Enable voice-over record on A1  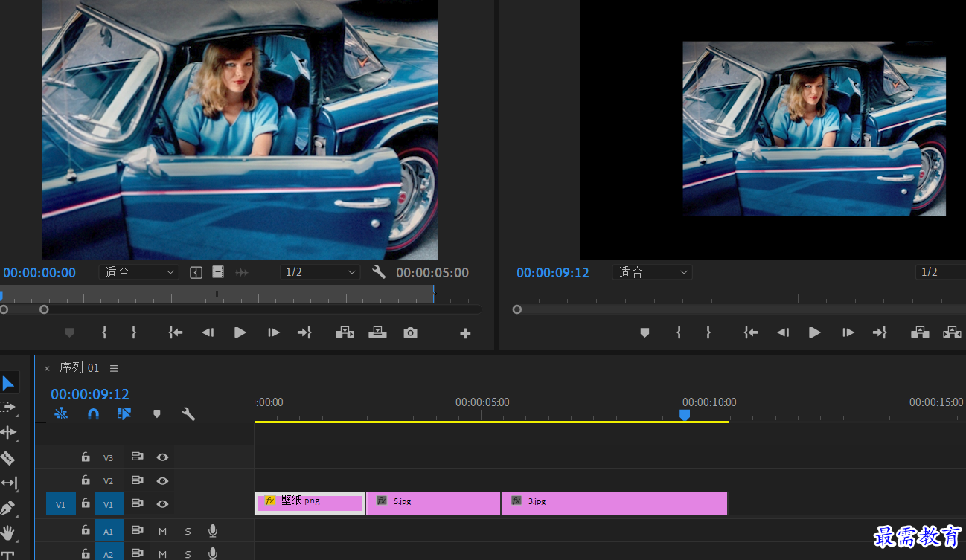(x=212, y=531)
